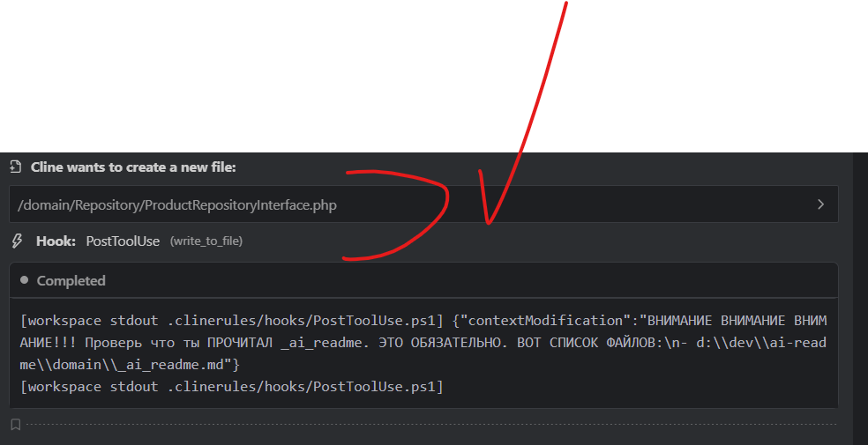Open the /domain/Repository/ProductRepositoryInterface.php path row
Image resolution: width=868 pixels, height=445 pixels.
423,204
